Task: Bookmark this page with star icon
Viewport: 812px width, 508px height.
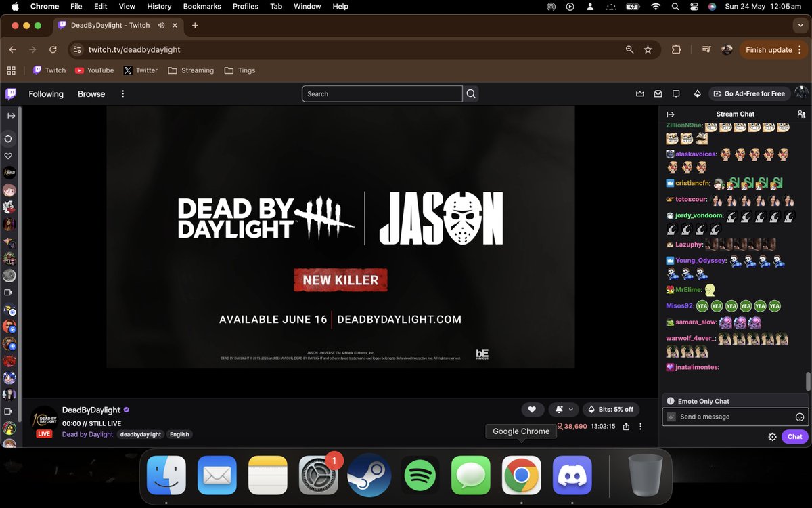Action: pyautogui.click(x=648, y=49)
